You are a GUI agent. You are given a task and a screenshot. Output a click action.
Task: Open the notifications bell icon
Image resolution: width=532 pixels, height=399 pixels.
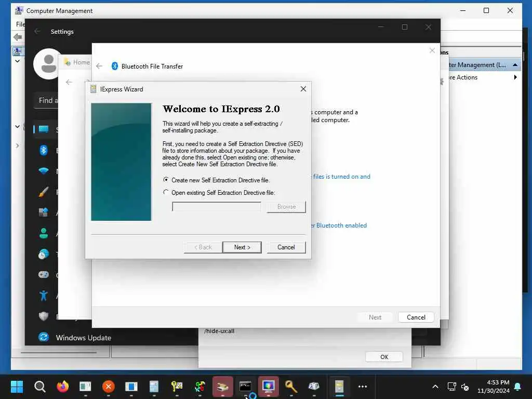[518, 387]
